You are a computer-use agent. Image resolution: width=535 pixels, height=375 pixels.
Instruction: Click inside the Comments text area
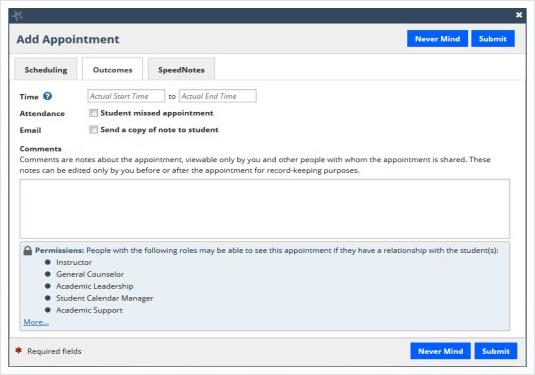pyautogui.click(x=265, y=209)
